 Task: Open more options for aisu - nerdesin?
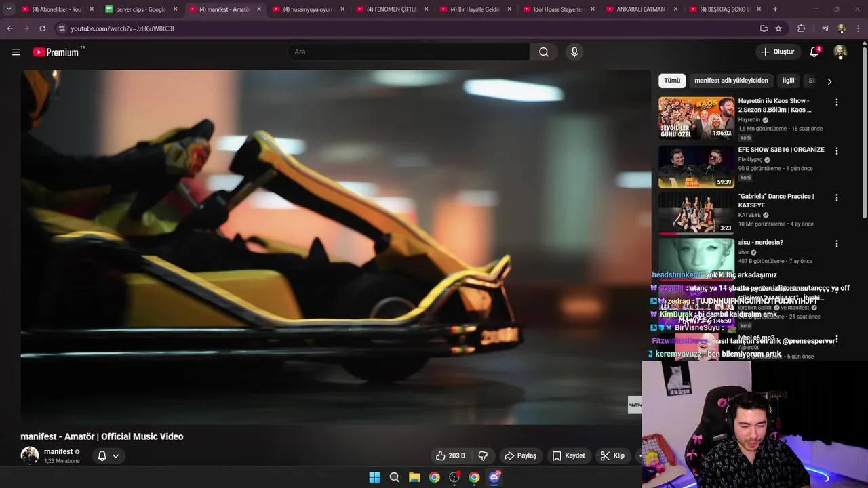[836, 243]
